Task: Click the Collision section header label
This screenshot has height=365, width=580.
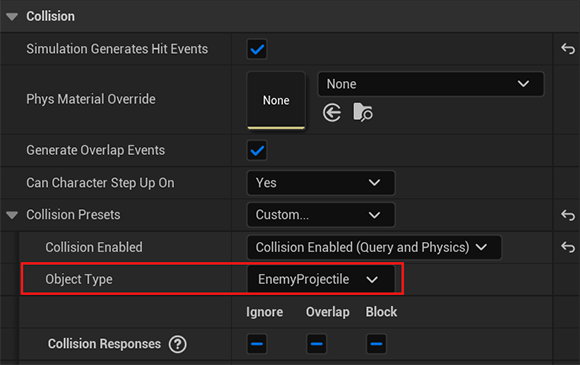Action: point(50,16)
